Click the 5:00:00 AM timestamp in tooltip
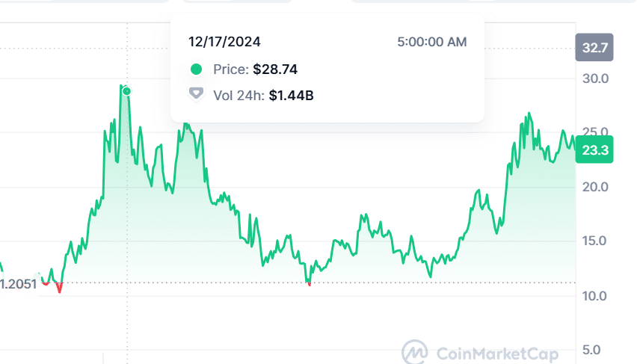 pyautogui.click(x=432, y=42)
